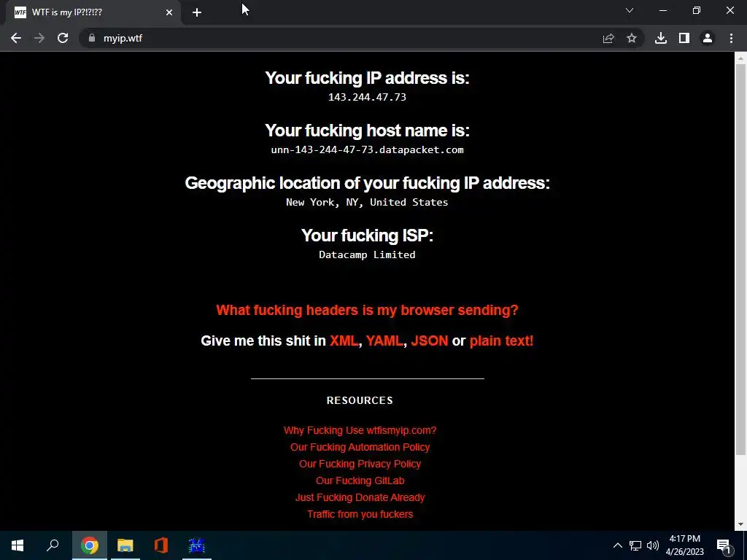Expand the tab search chevron

click(630, 10)
